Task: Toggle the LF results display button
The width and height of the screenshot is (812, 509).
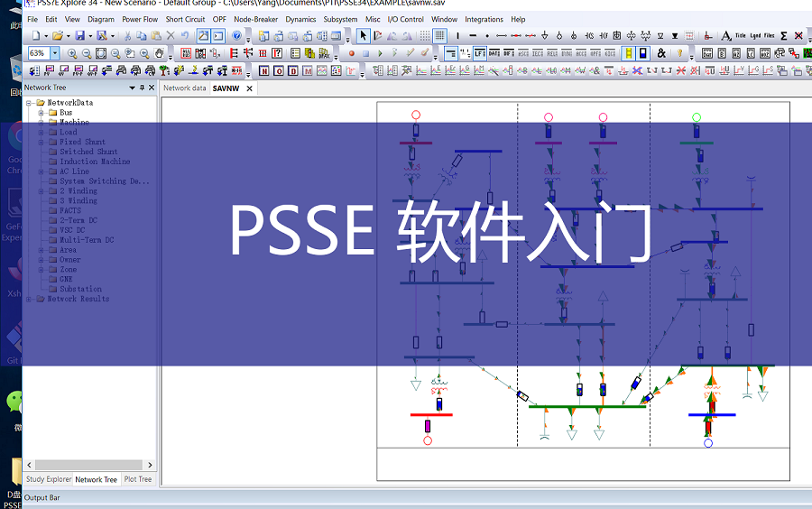Action: (x=480, y=53)
